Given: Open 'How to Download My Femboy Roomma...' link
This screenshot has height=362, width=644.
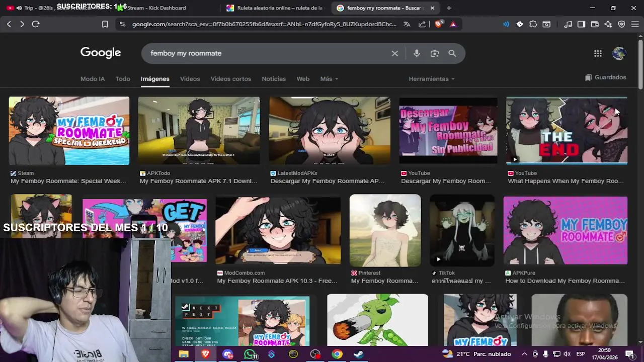Looking at the screenshot, I should point(565,281).
